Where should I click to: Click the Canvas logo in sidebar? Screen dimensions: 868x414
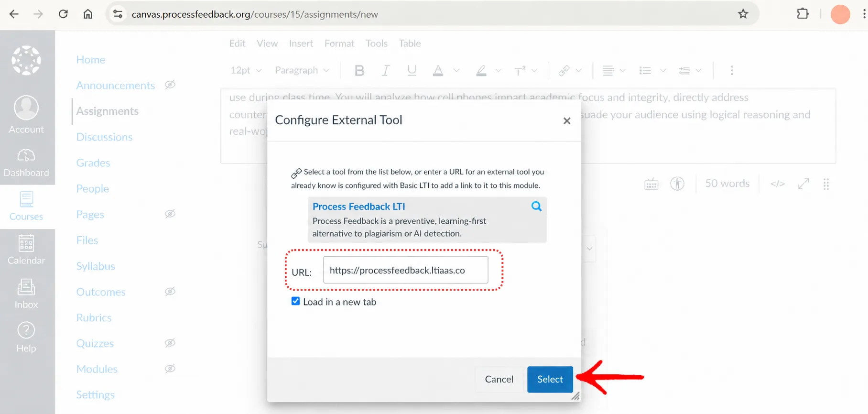pyautogui.click(x=26, y=60)
